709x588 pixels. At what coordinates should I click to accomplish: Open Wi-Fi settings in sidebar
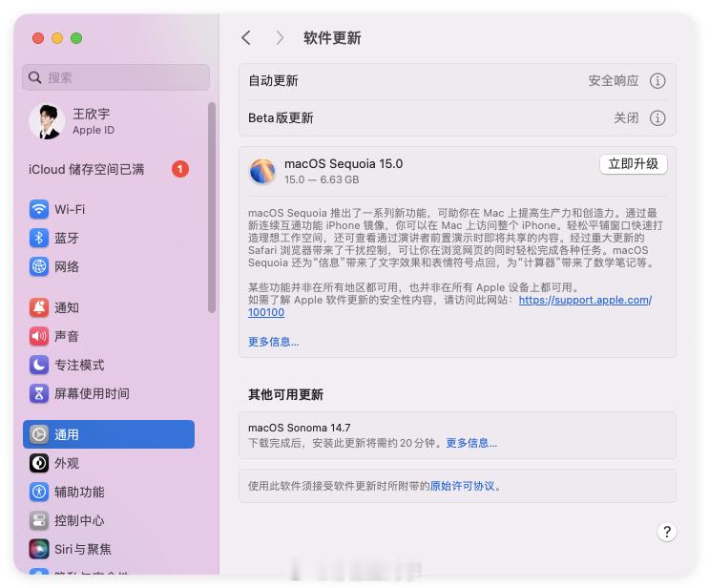[x=109, y=209]
